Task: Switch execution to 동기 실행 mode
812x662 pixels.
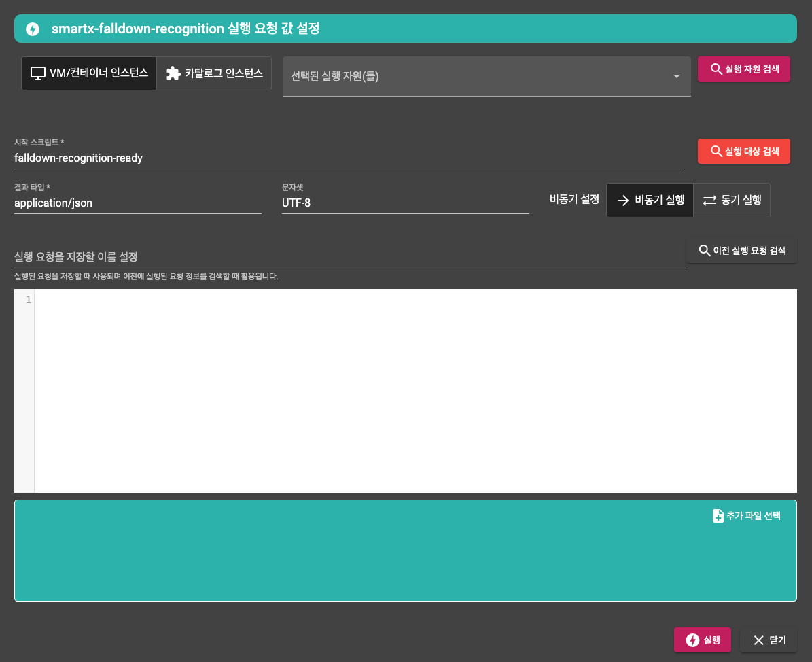Action: [731, 200]
